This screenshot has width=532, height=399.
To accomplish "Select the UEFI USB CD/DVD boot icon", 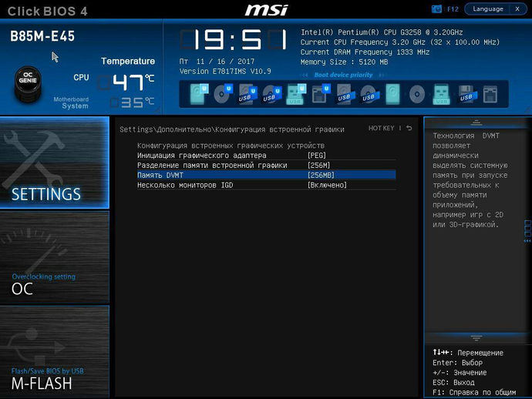I will tap(271, 94).
